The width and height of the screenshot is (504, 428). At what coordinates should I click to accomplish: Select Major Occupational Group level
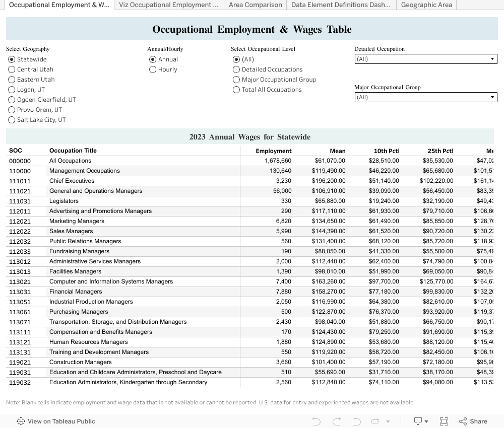click(236, 80)
